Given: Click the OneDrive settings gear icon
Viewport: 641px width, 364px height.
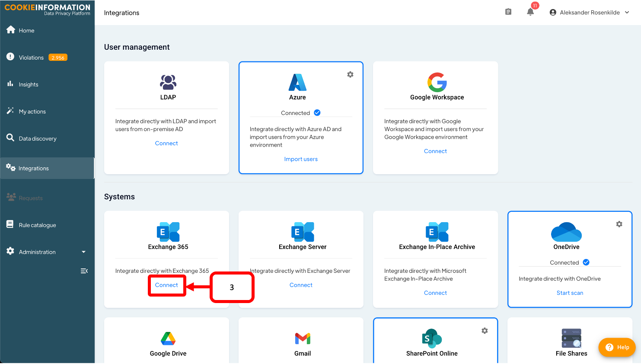Looking at the screenshot, I should coord(619,224).
